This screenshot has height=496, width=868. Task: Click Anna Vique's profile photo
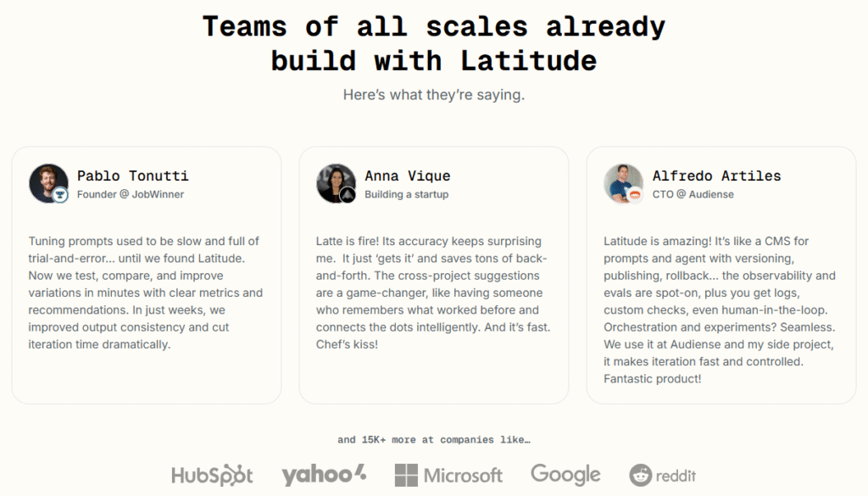click(x=336, y=183)
